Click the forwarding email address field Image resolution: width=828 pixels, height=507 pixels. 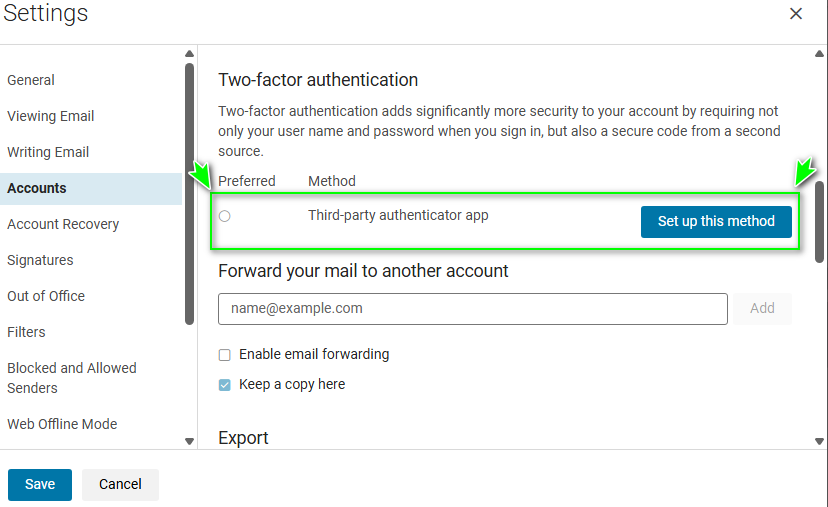pos(472,309)
